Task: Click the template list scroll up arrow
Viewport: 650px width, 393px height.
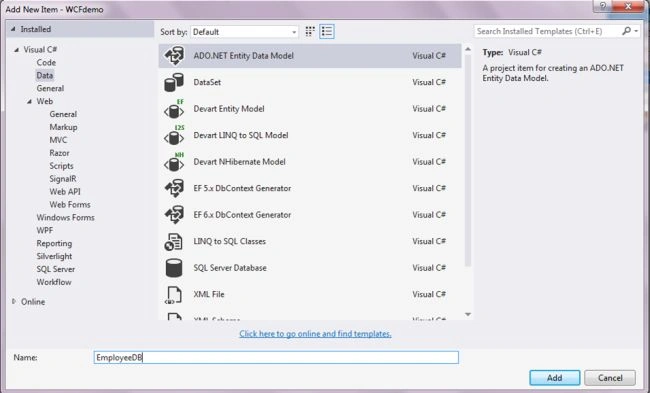Action: click(468, 49)
